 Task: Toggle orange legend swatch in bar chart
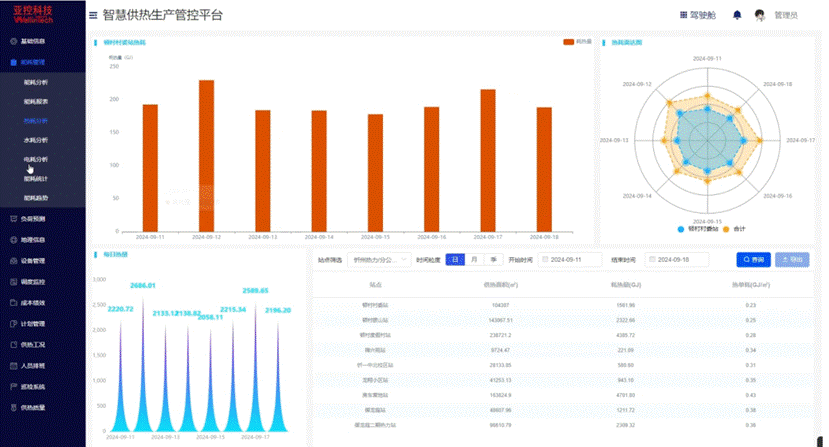tap(568, 42)
